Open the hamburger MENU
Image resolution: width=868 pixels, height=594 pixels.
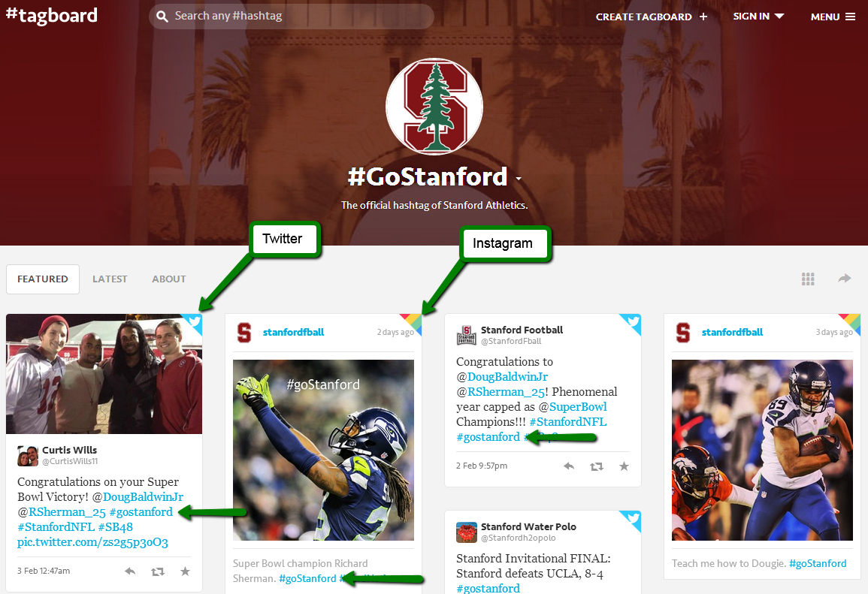tap(833, 17)
